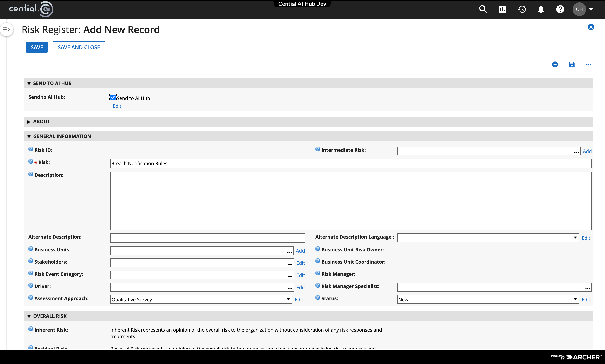
Task: Expand the left navigation menu toggle
Action: point(6,29)
